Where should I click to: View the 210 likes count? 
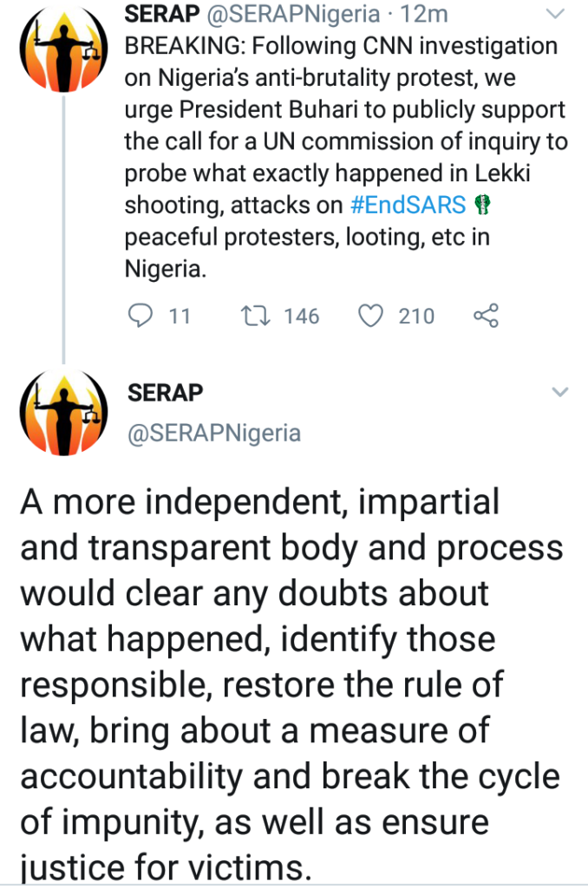tap(416, 316)
